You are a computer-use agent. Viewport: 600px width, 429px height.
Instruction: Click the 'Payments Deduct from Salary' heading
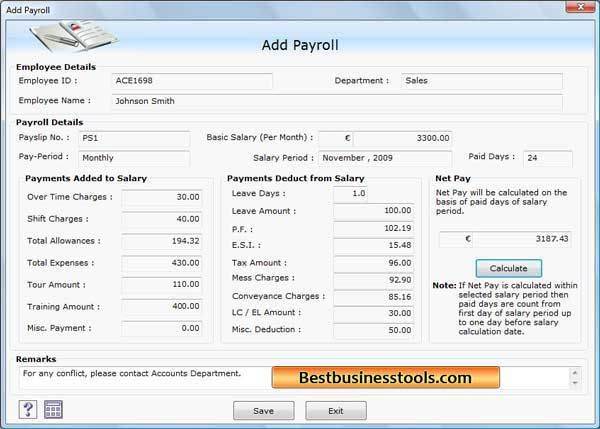[295, 178]
